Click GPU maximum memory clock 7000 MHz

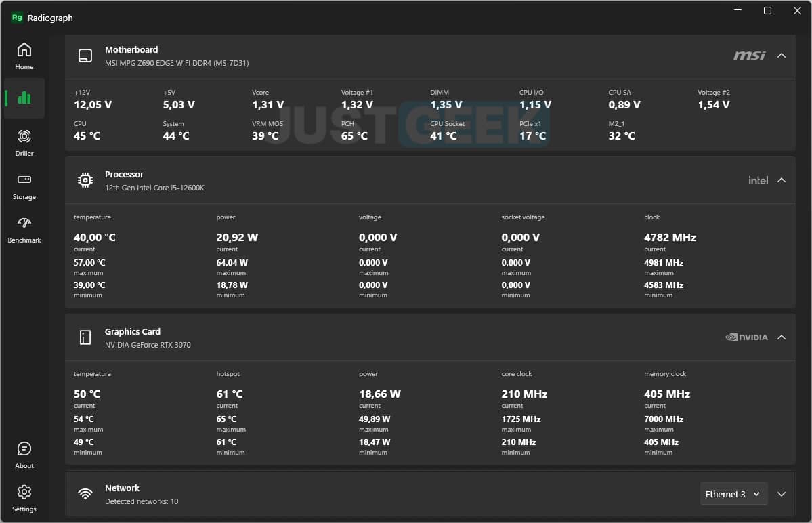click(x=664, y=419)
